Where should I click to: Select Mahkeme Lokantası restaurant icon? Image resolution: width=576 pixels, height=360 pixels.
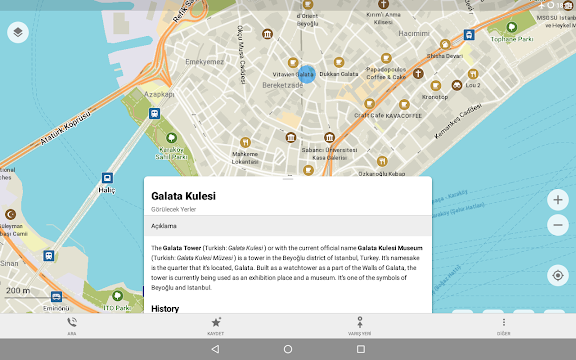click(x=245, y=142)
